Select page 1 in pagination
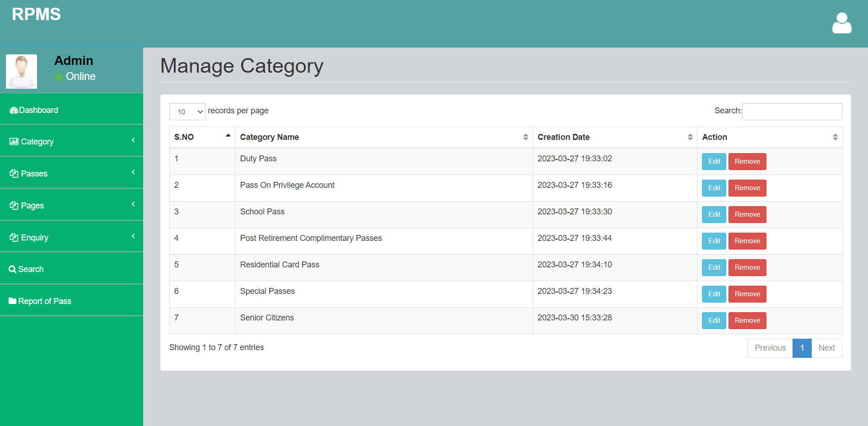Screen dimensions: 868x426 802,348
